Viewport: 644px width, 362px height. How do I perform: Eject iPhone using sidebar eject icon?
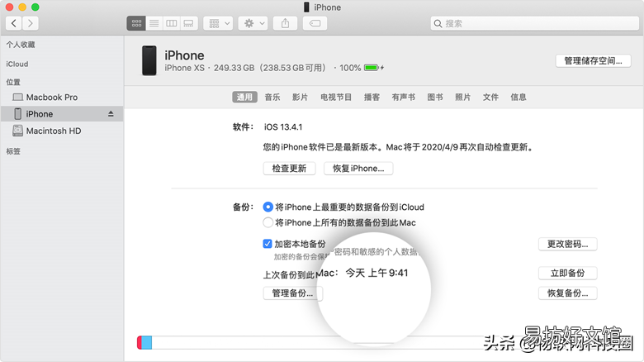111,114
